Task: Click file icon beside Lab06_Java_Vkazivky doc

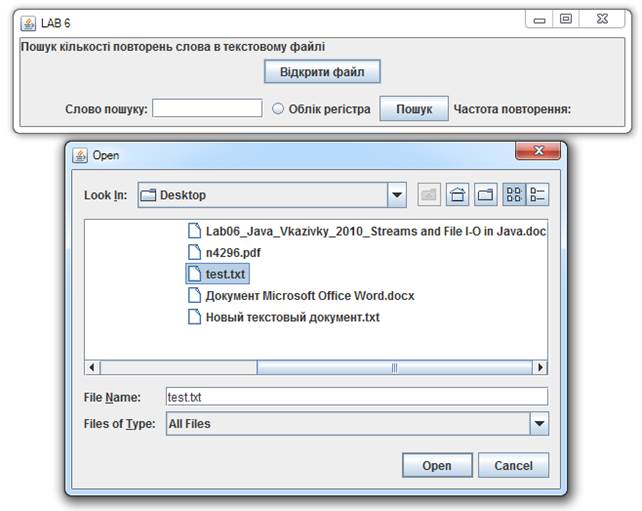Action: pos(194,231)
